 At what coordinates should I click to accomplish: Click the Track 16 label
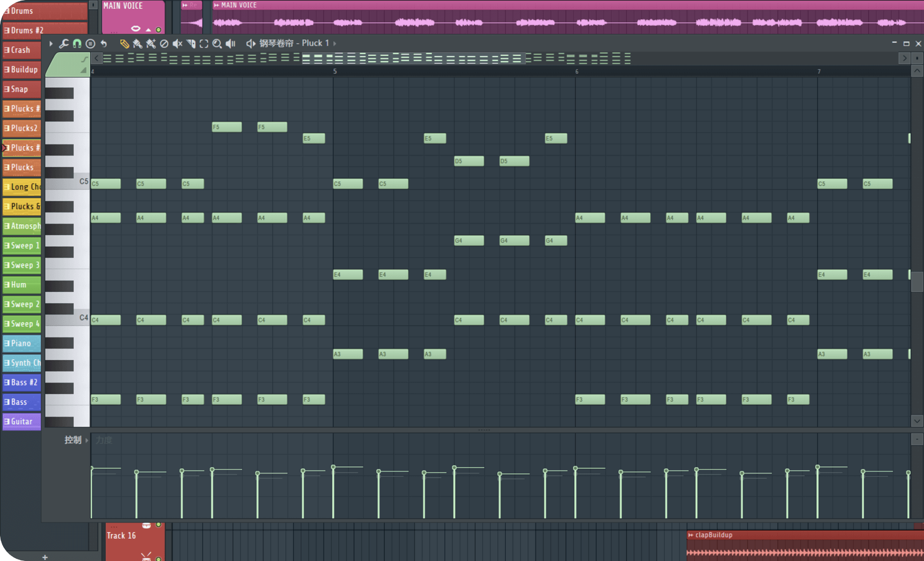121,536
